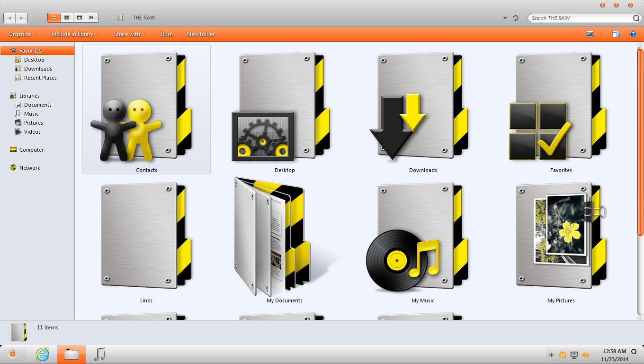
Task: Click the folder thumbnail in the details pane
Action: (19, 332)
